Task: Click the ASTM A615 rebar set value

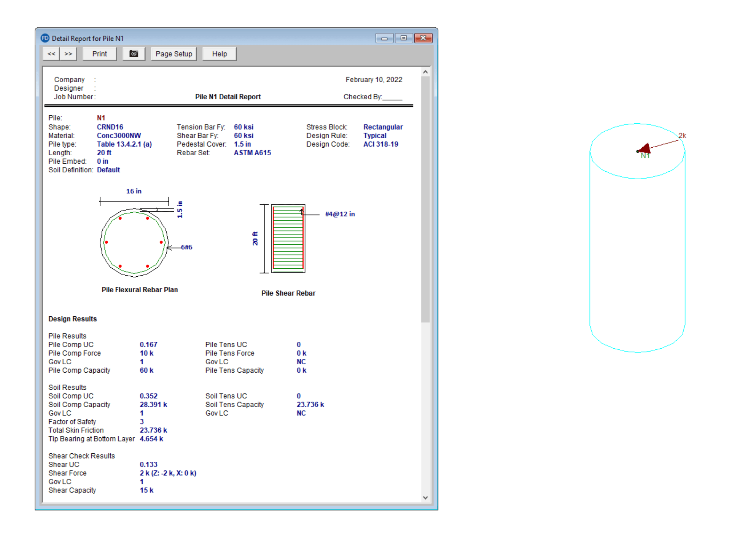Action: [x=252, y=153]
